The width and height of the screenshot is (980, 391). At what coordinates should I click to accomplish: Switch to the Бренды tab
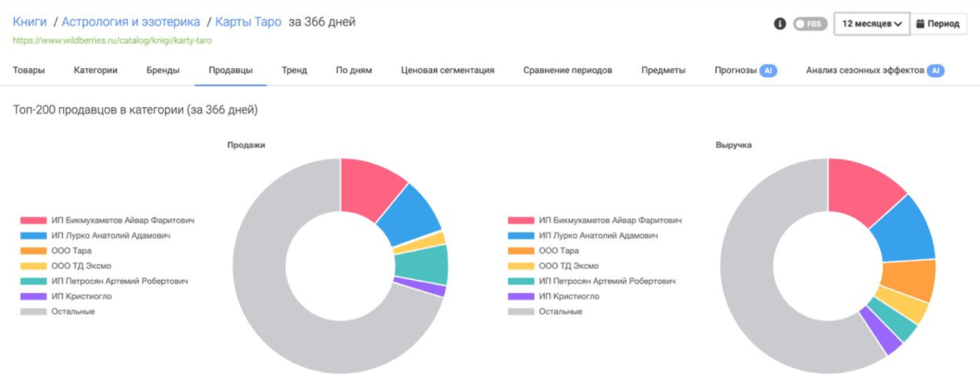163,70
